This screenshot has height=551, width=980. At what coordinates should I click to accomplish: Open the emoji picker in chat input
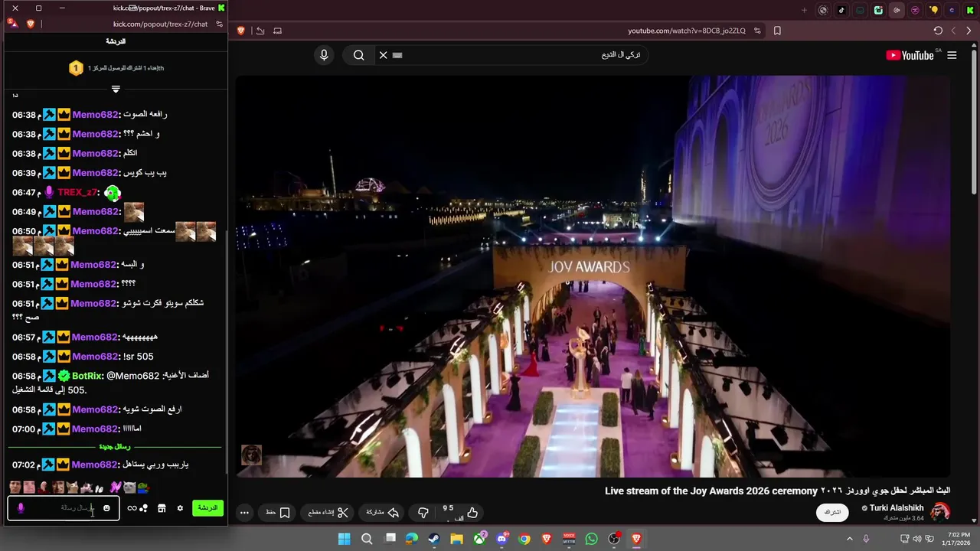pos(106,508)
